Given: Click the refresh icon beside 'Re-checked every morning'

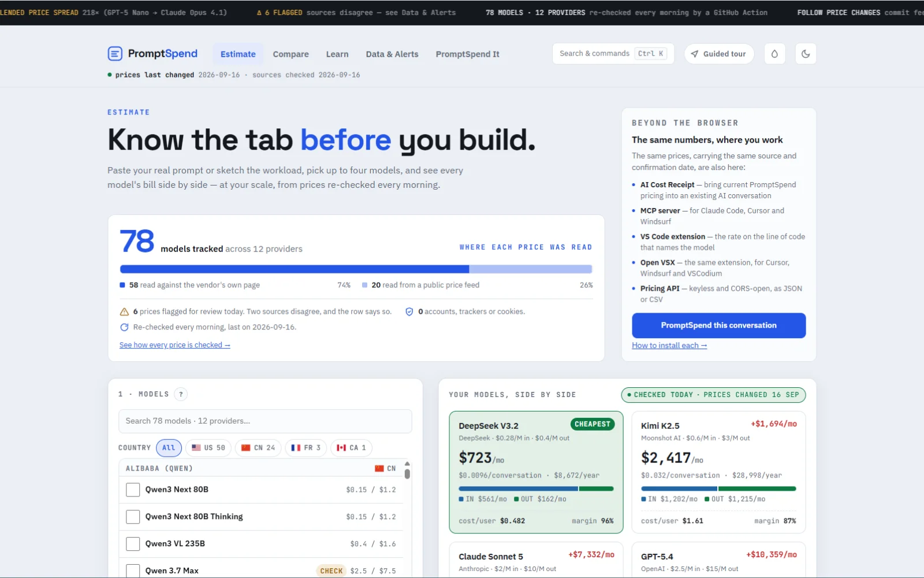Looking at the screenshot, I should tap(124, 327).
